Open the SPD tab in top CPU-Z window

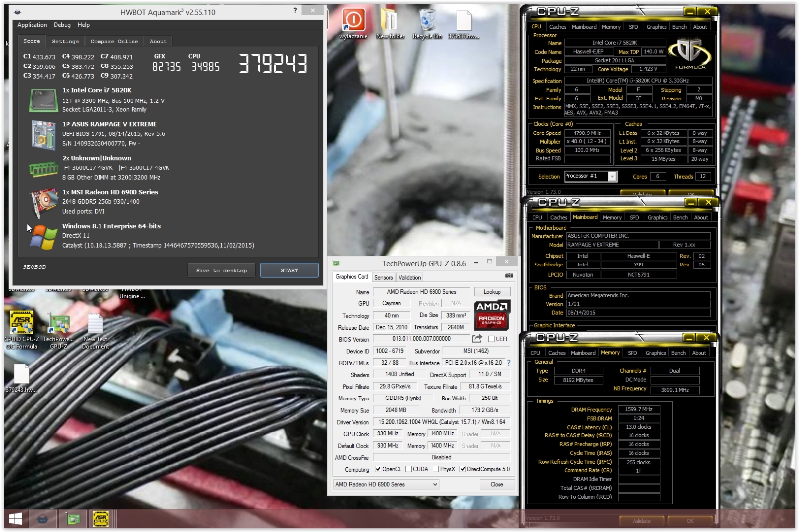coord(633,27)
